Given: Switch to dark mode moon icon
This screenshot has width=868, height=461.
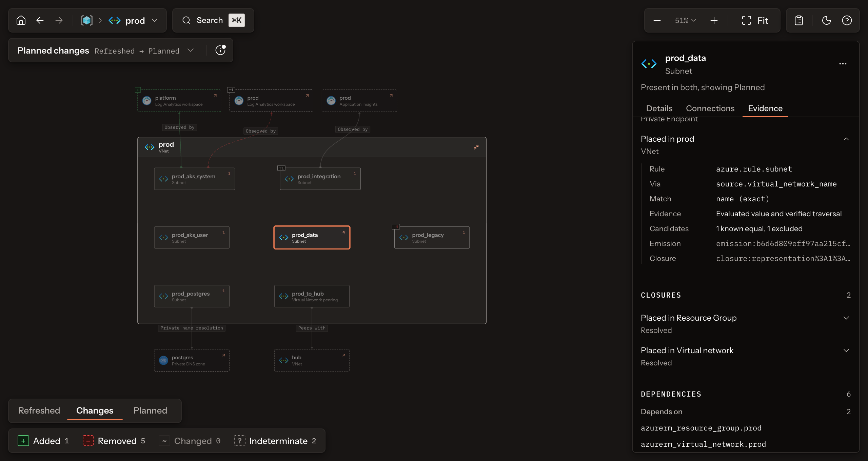Looking at the screenshot, I should click(x=827, y=20).
